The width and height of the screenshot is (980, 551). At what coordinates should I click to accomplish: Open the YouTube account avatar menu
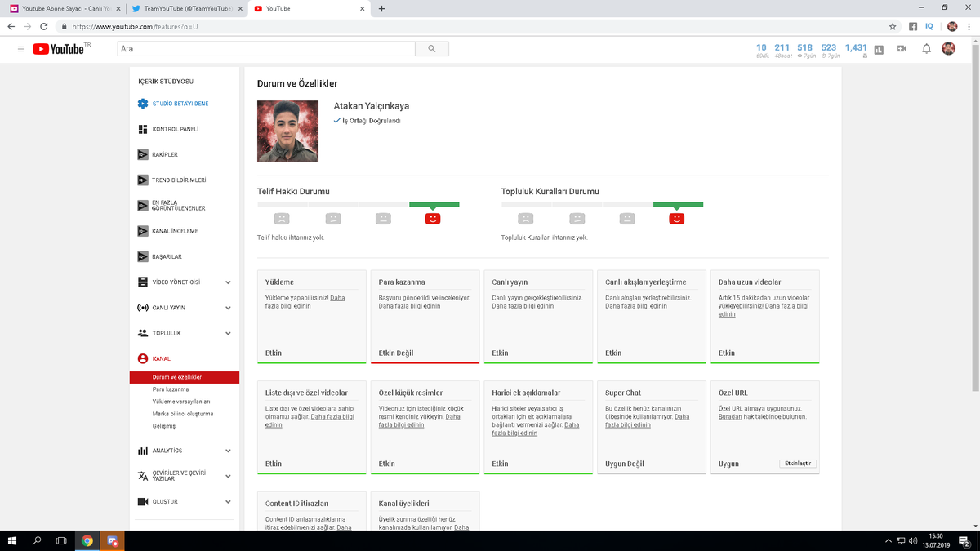[x=948, y=49]
